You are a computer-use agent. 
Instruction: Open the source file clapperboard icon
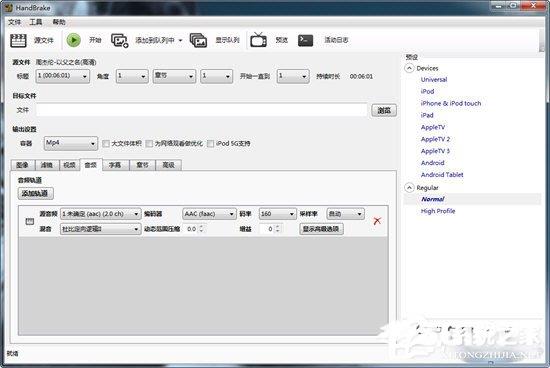click(x=18, y=41)
